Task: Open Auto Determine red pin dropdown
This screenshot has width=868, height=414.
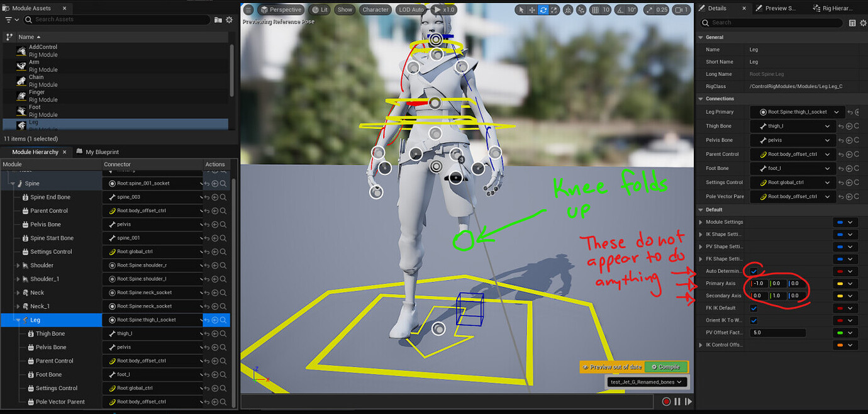Action: point(845,271)
